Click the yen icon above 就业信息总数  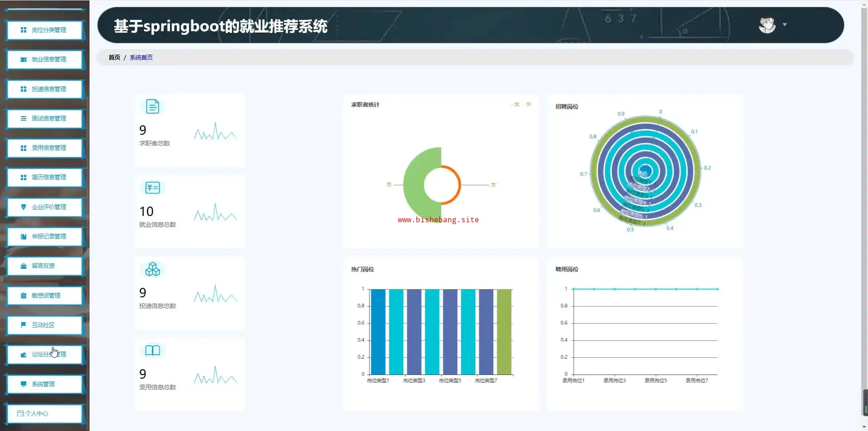153,187
